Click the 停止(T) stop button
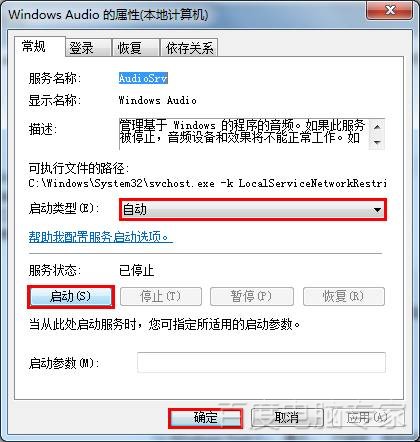 pos(161,296)
